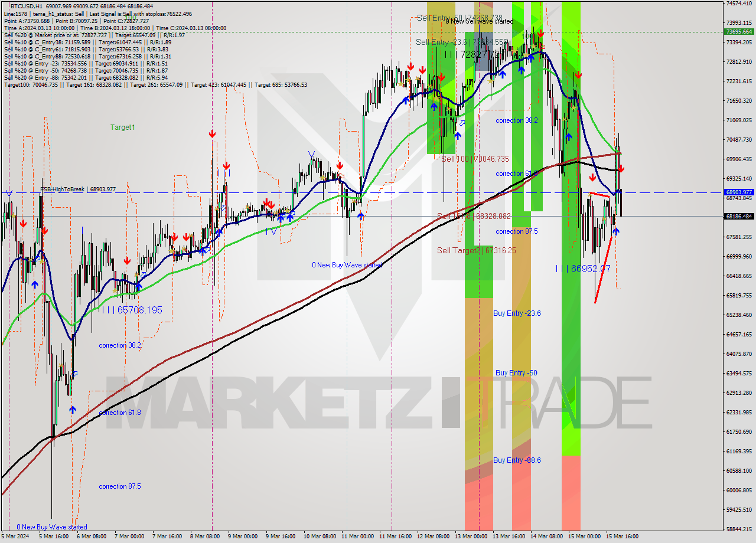This screenshot has height=543, width=756.
Task: Click the Sell %10 @ C_Entry38 line
Action: pos(87,42)
